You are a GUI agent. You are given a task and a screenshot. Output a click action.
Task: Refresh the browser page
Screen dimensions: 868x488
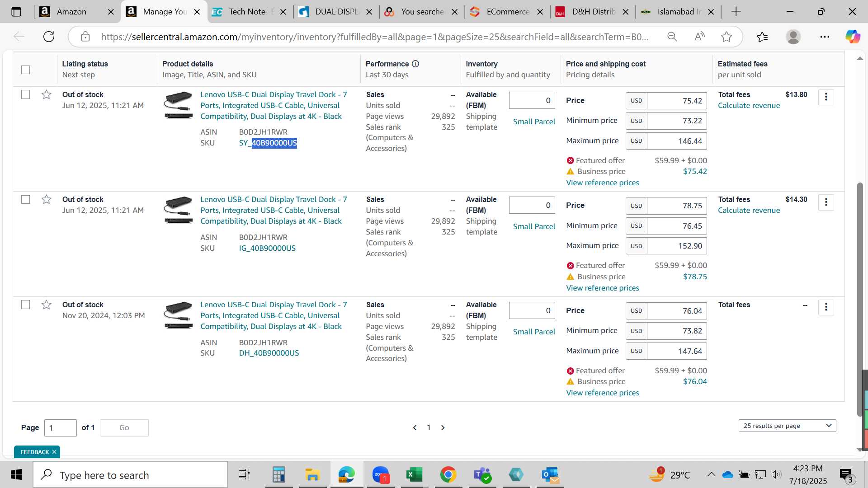point(49,37)
